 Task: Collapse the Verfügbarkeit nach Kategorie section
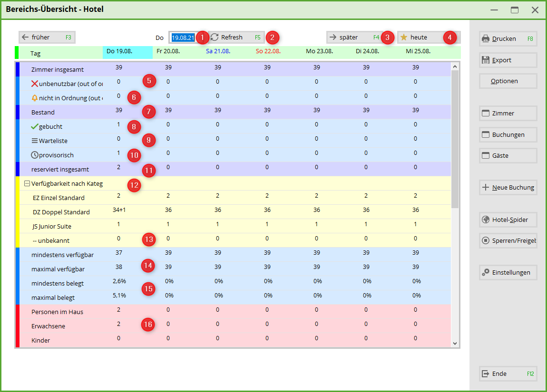(x=27, y=184)
